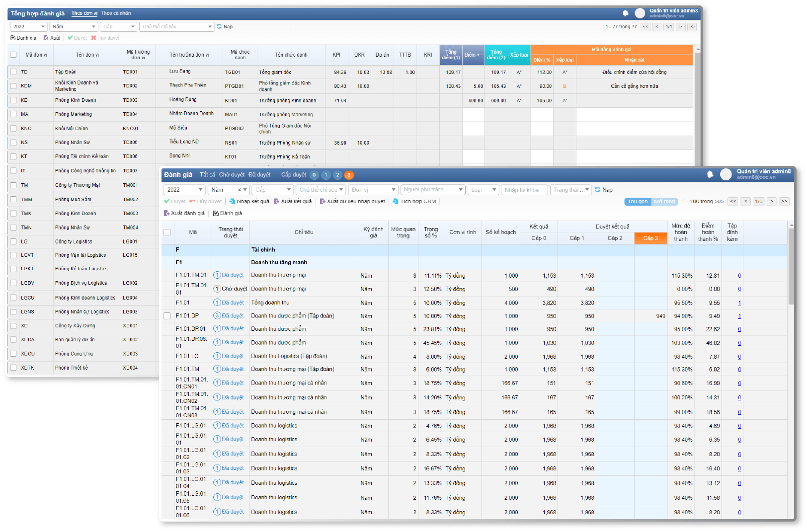Click Xuất dữ liệu nhập duyệt export icon

pyautogui.click(x=323, y=202)
